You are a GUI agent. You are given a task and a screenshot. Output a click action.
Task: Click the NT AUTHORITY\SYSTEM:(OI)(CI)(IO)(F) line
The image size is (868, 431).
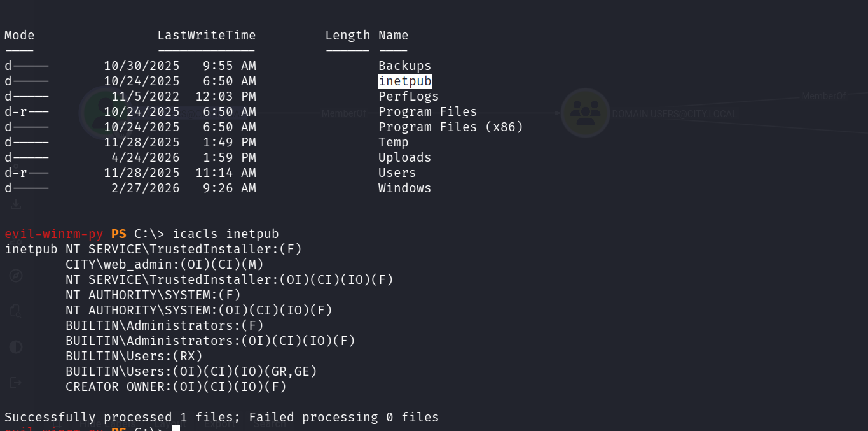[x=199, y=310]
